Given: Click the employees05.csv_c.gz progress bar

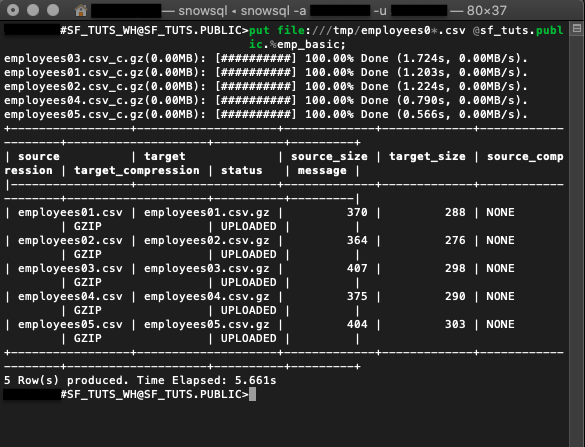Looking at the screenshot, I should coord(256,115).
